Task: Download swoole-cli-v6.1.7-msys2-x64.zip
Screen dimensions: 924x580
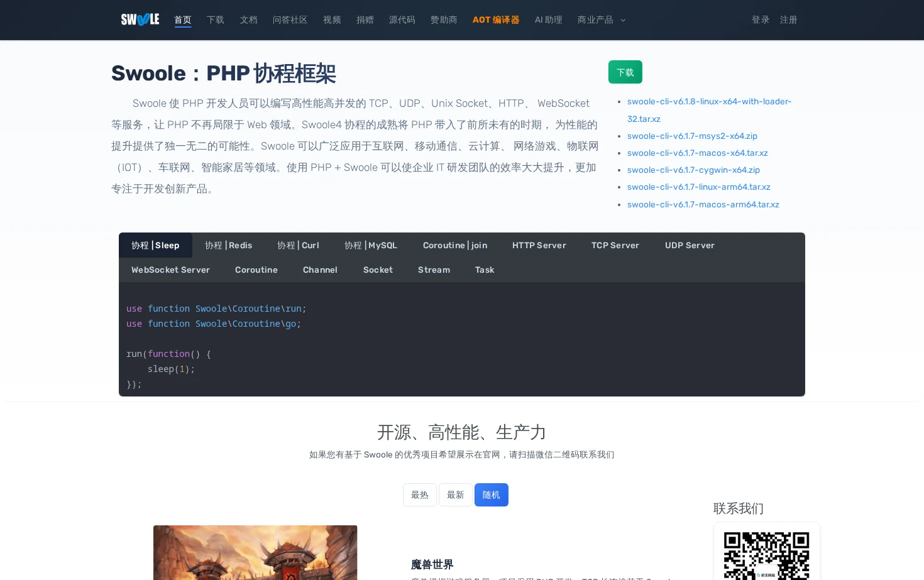Action: (692, 136)
